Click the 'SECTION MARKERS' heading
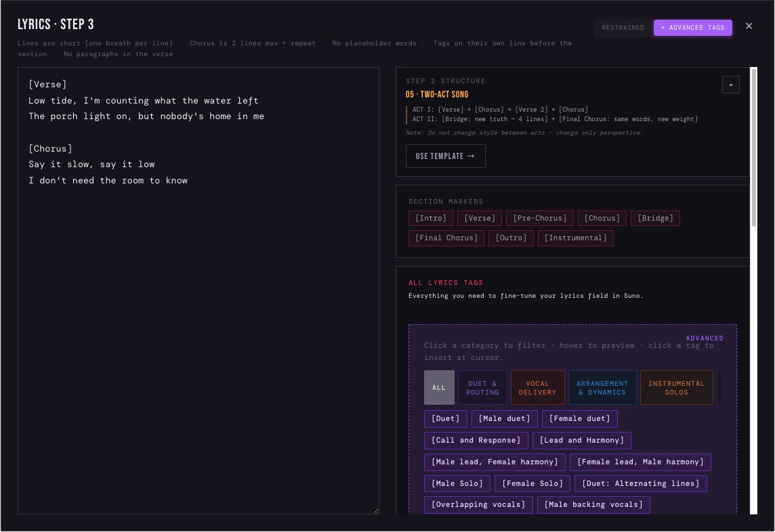The width and height of the screenshot is (775, 532). [445, 202]
